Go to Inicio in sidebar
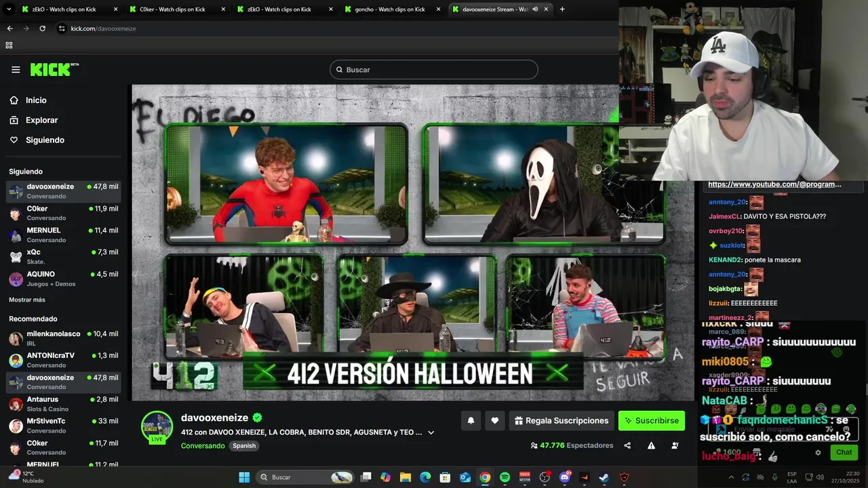 tap(36, 100)
